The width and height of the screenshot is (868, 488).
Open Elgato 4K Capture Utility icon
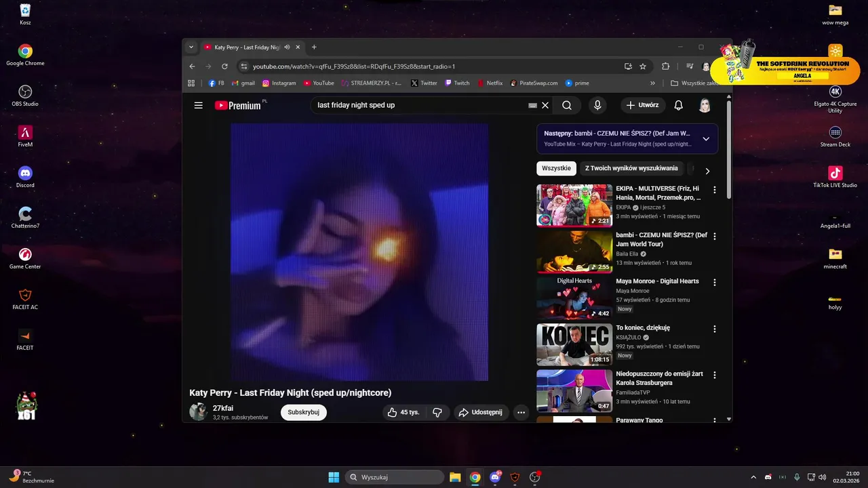coord(835,99)
